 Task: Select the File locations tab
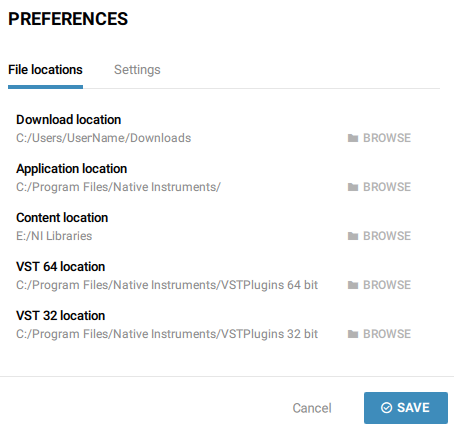click(x=45, y=70)
